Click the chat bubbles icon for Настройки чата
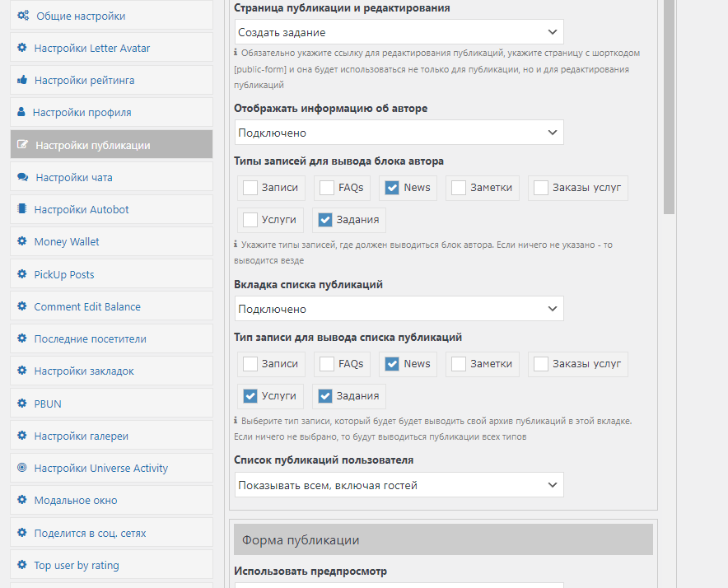Image resolution: width=728 pixels, height=588 pixels. coord(22,177)
